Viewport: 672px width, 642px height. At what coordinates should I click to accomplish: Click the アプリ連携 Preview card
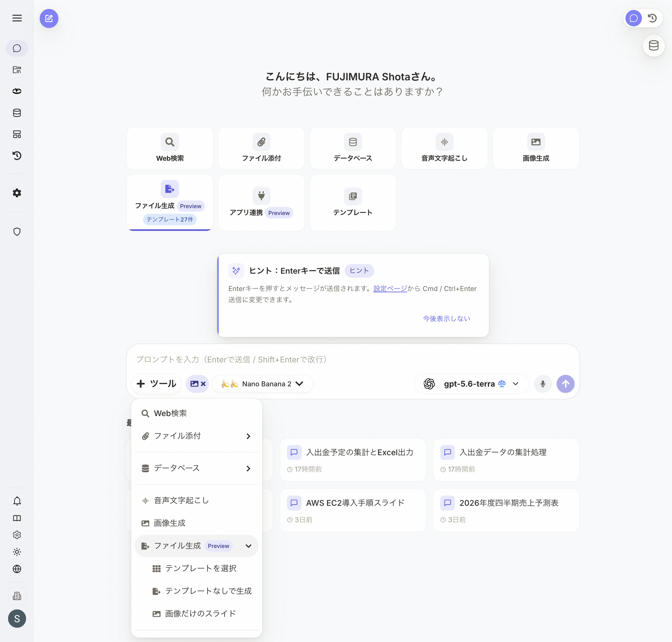click(262, 203)
